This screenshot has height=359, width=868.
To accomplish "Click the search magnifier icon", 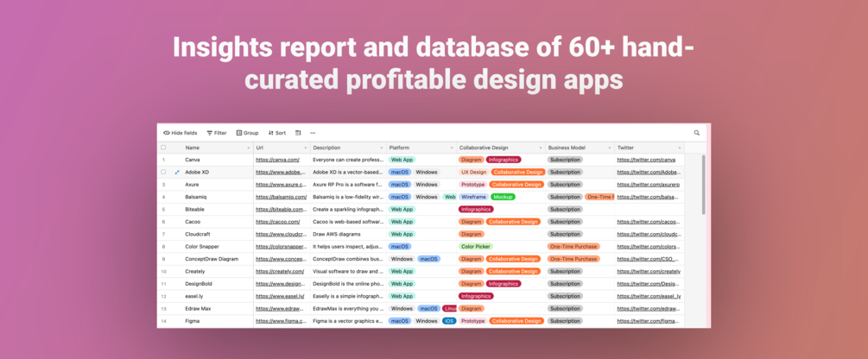I will pos(696,133).
